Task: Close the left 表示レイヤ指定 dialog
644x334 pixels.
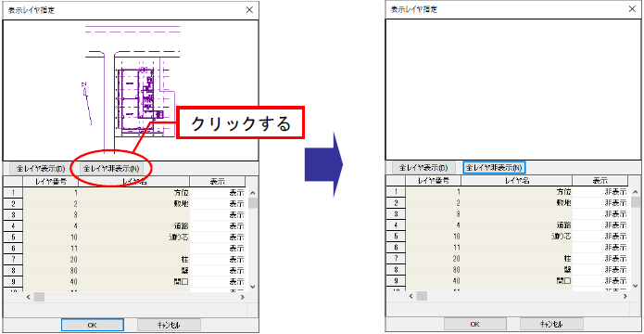Action: [249, 10]
